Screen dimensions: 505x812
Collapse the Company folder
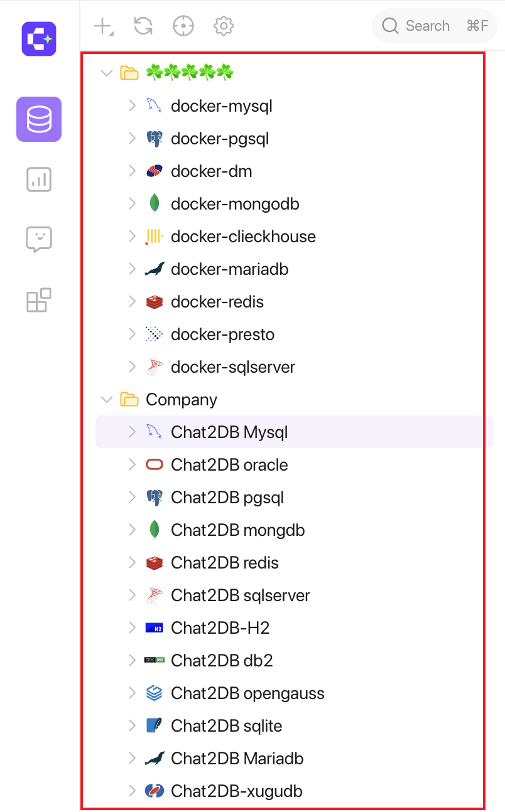107,400
